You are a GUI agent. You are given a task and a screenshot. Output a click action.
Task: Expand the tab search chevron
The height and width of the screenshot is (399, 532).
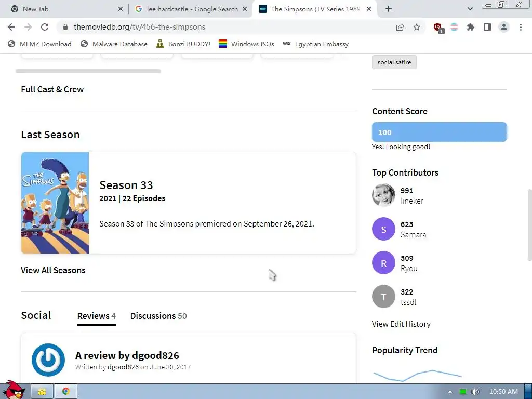(x=470, y=9)
